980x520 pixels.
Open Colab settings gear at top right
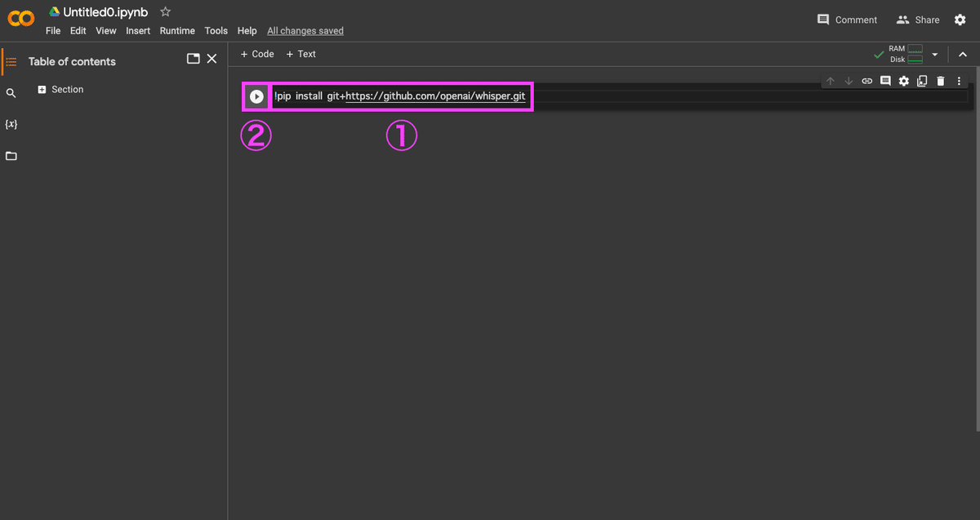pos(960,20)
